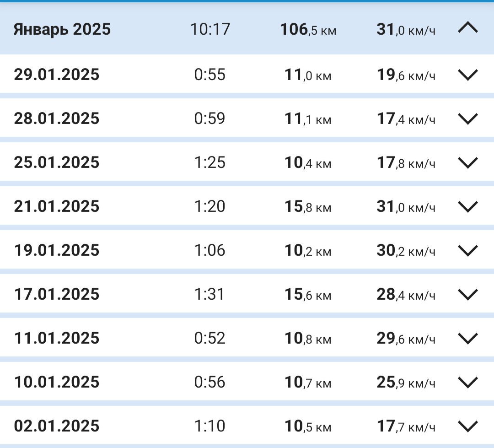This screenshot has height=448, width=494.
Task: Select the 106,5 км monthly total distance
Action: click(308, 29)
